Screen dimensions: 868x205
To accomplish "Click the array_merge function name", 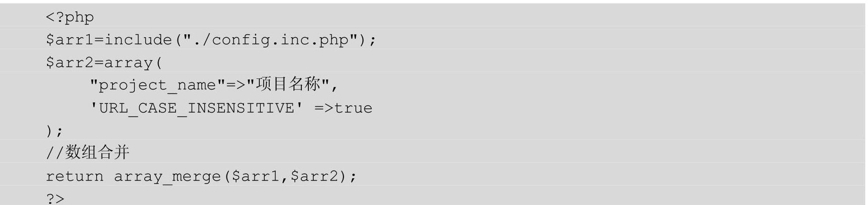I will [x=168, y=177].
